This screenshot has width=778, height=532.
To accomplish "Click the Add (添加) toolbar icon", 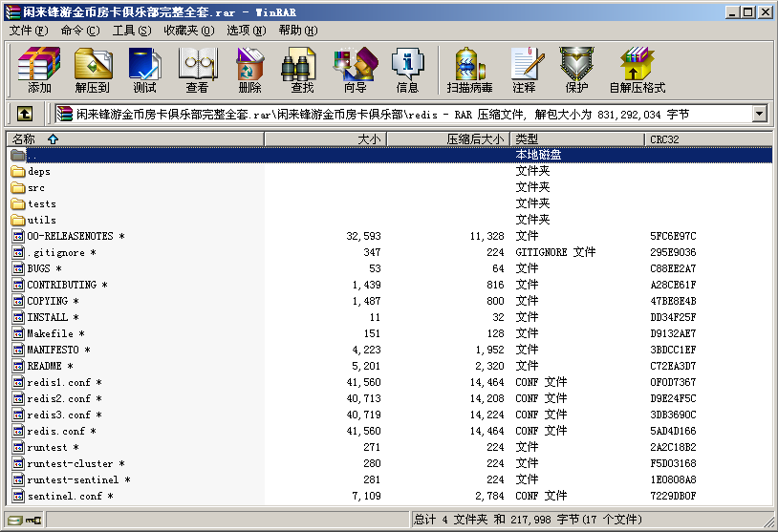I will 39,70.
